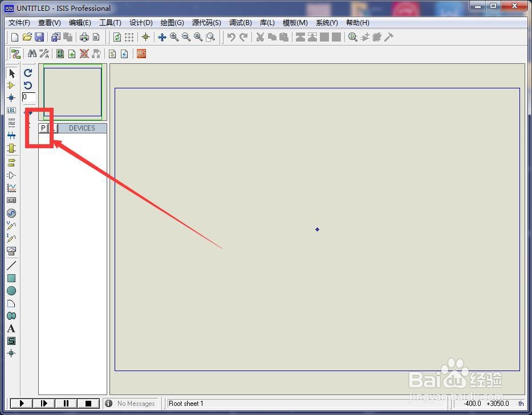Viewport: 532px width, 415px height.
Task: Pan the view with the arrows icon
Action: 162,37
